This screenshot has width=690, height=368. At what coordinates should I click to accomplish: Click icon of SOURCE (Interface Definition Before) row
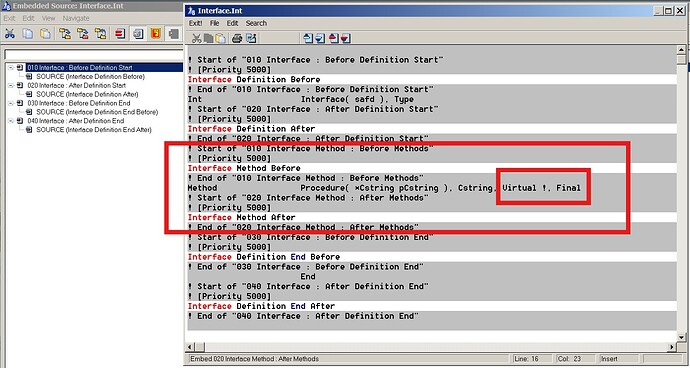click(29, 77)
